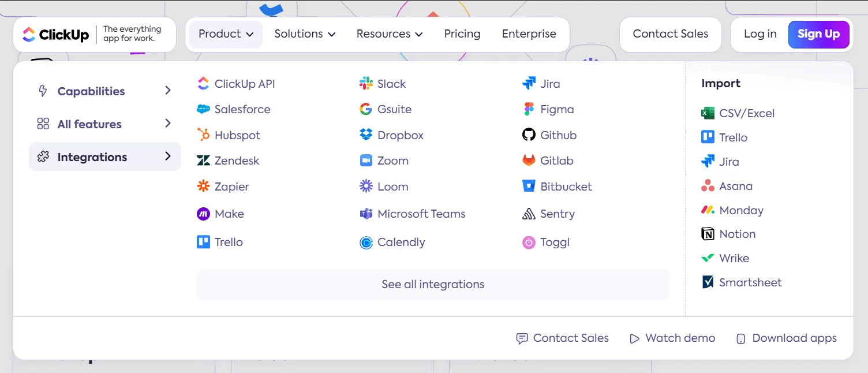Click the Make purple icon

203,214
